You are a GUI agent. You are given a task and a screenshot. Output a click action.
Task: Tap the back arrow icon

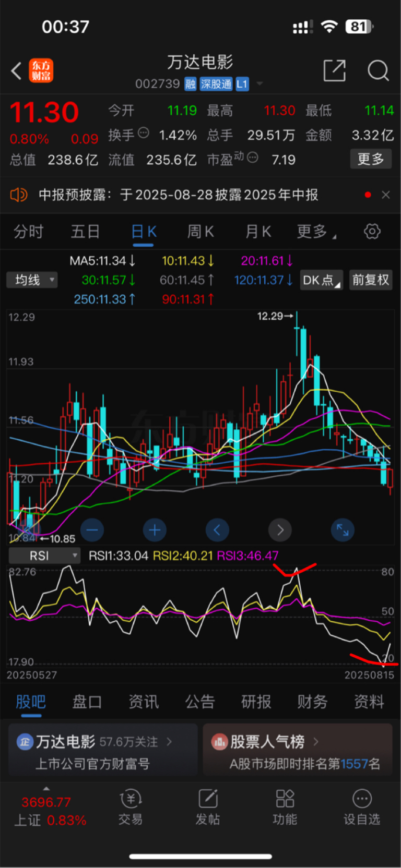coord(17,71)
